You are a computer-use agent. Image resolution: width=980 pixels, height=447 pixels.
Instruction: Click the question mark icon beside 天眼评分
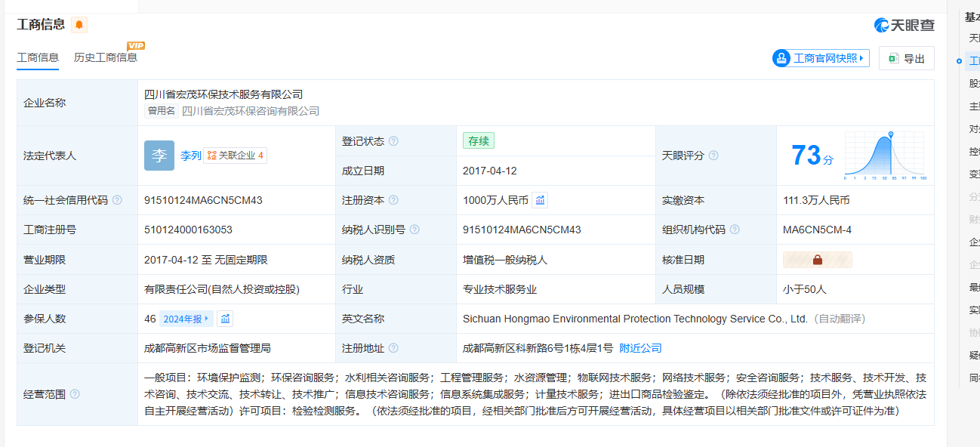[x=713, y=156]
